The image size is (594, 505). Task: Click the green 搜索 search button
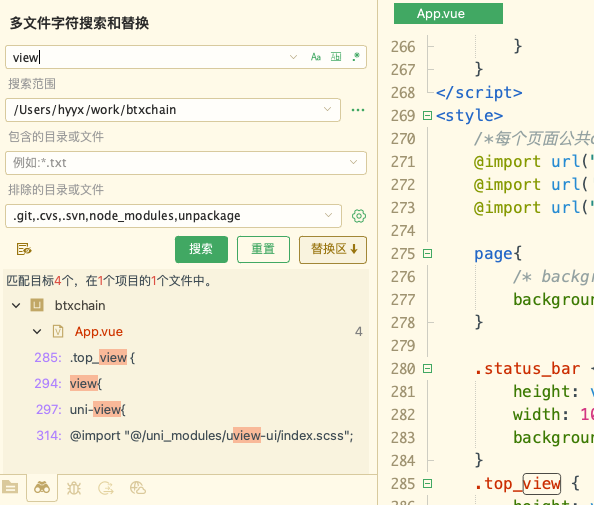click(x=201, y=249)
